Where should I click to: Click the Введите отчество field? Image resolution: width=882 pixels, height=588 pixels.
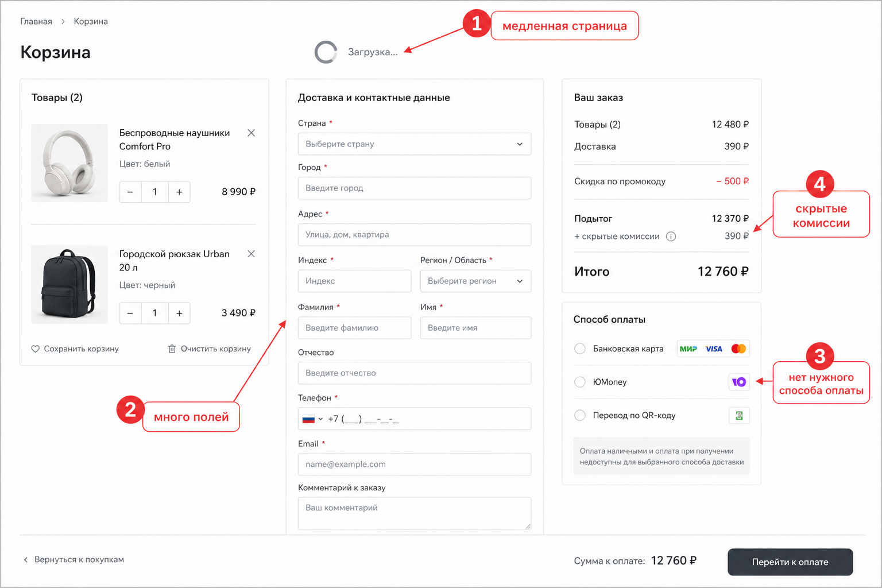[415, 373]
